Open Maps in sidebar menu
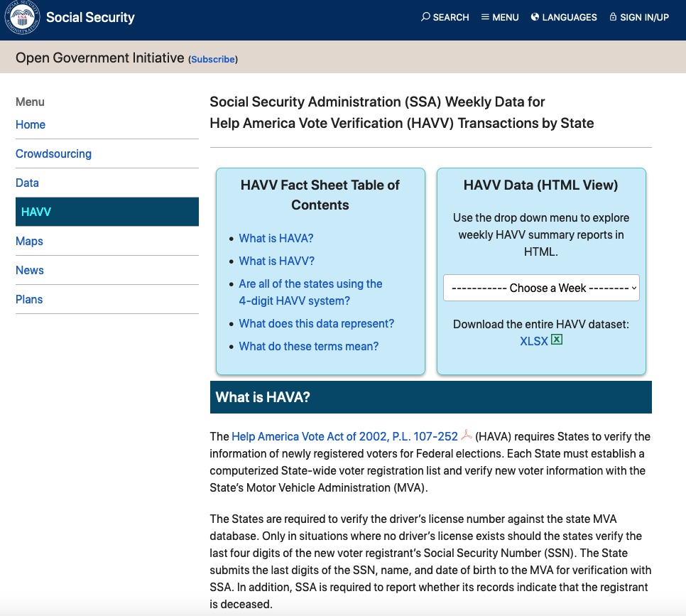Screen dimensions: 686x616 (29, 242)
